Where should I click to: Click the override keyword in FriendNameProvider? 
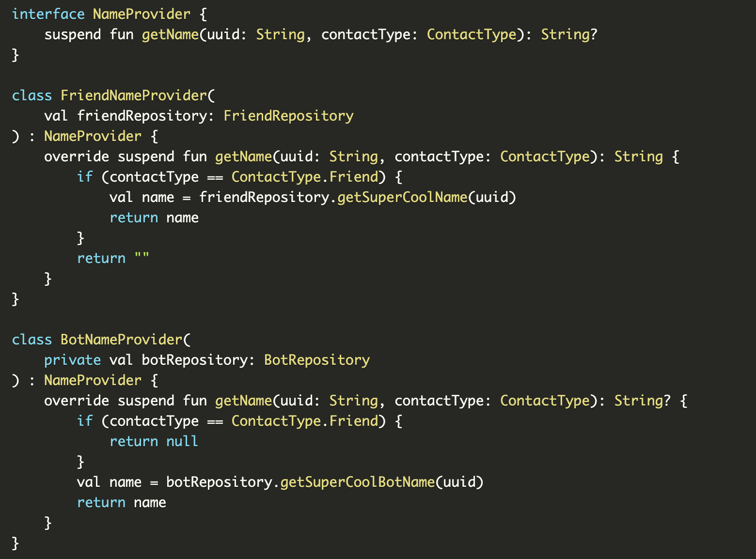click(x=76, y=156)
